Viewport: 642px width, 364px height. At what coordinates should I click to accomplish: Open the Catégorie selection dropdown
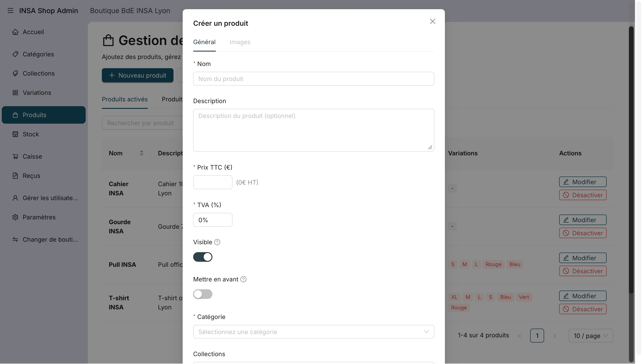tap(314, 332)
